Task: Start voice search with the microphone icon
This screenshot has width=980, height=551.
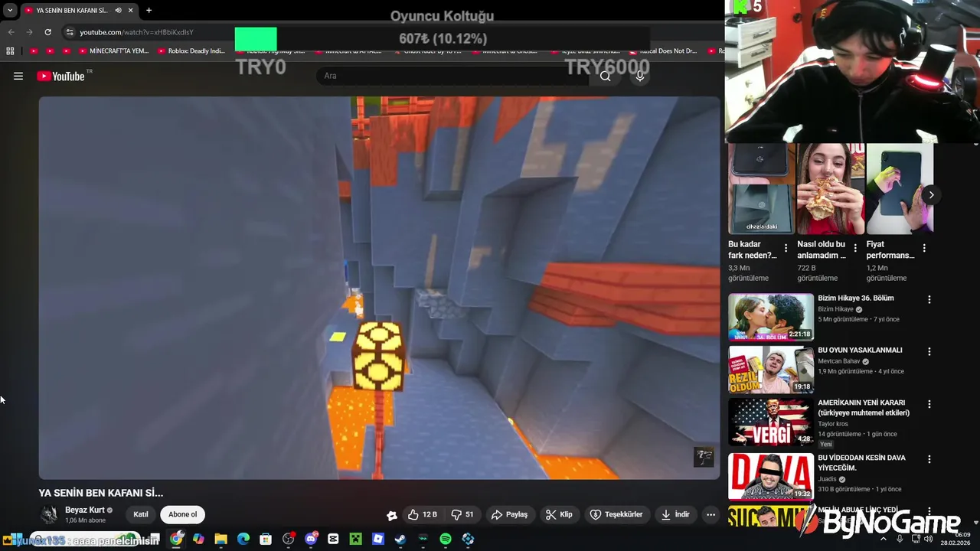Action: pos(640,76)
